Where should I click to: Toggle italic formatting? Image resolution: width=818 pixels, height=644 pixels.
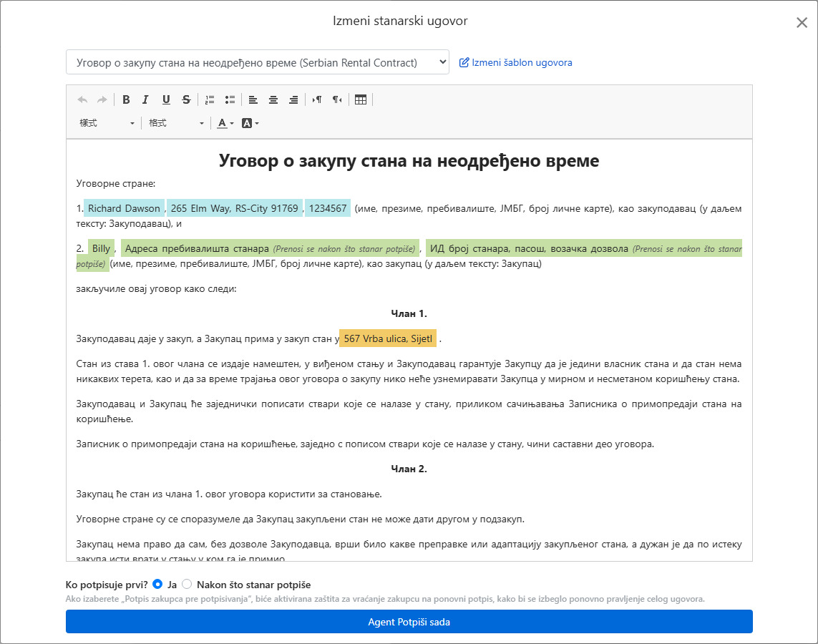click(145, 99)
